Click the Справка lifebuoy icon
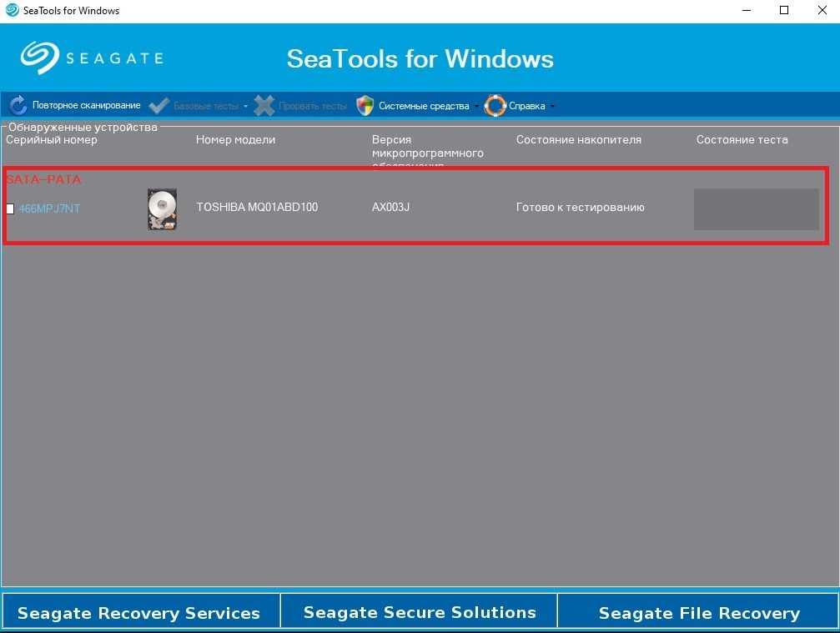Image resolution: width=840 pixels, height=633 pixels. (x=495, y=105)
